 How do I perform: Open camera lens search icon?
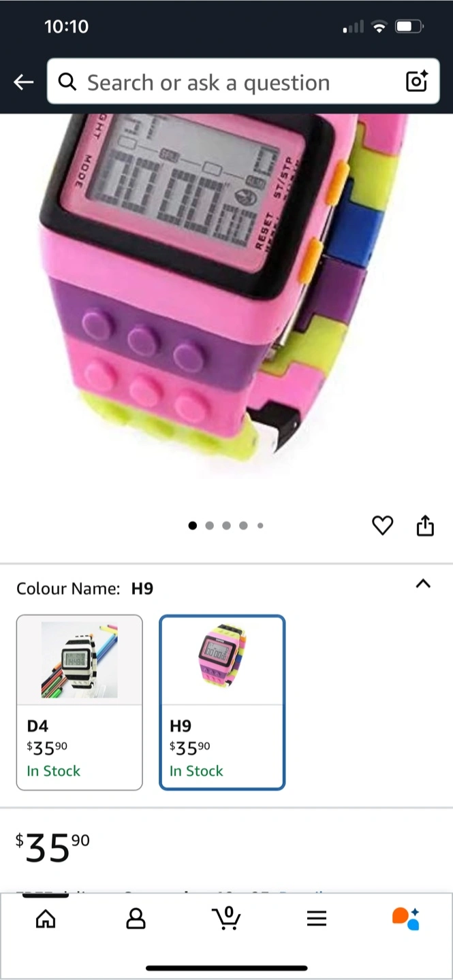[416, 82]
